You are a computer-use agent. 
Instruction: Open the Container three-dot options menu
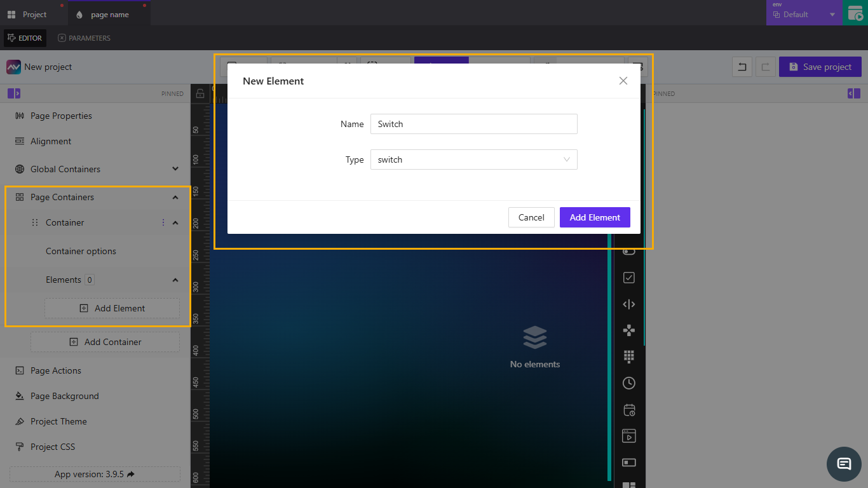tap(164, 222)
